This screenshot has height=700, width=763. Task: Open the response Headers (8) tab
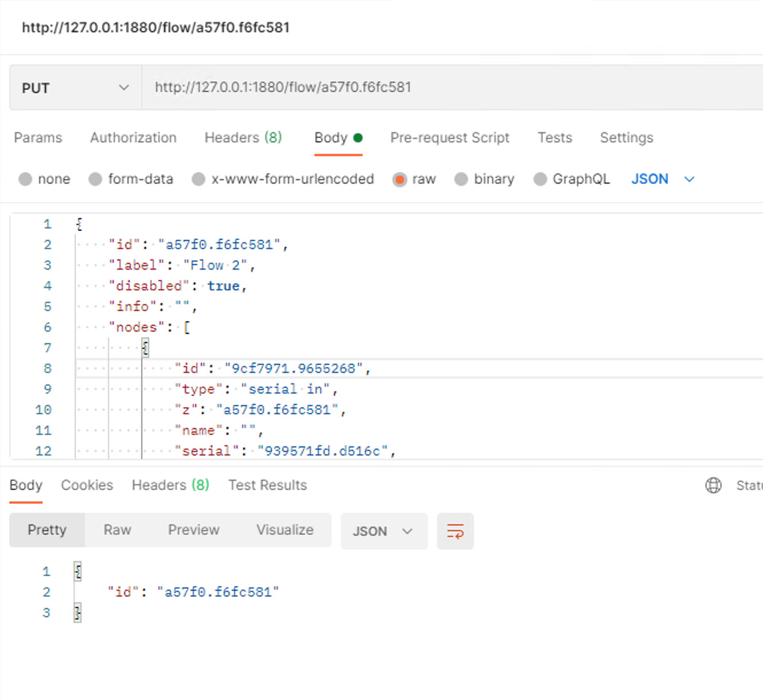coord(170,485)
